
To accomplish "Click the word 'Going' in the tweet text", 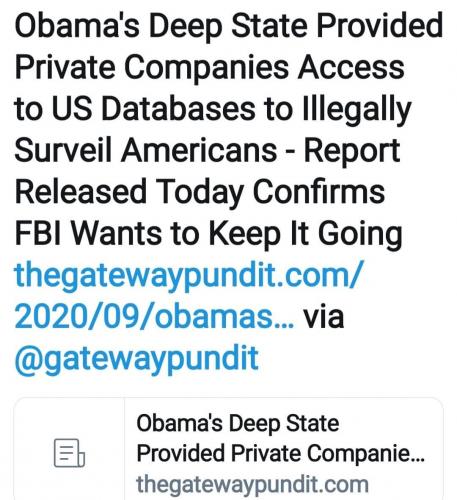I will (360, 235).
